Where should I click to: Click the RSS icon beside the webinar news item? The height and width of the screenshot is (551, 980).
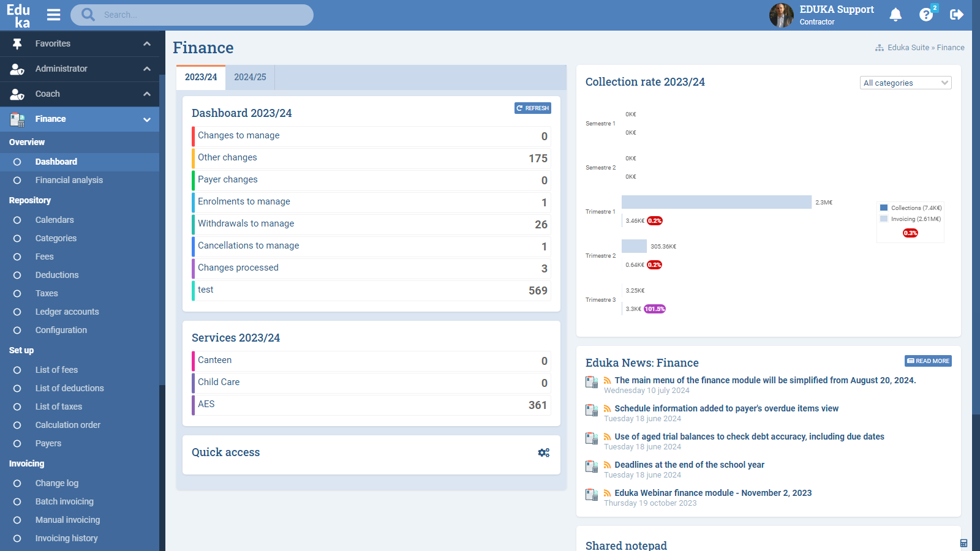pos(606,492)
